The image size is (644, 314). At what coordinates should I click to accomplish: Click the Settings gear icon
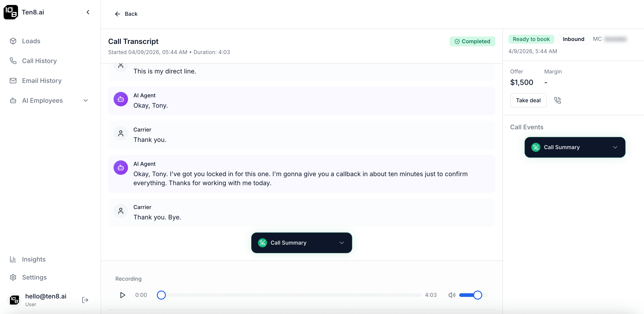coord(13,277)
